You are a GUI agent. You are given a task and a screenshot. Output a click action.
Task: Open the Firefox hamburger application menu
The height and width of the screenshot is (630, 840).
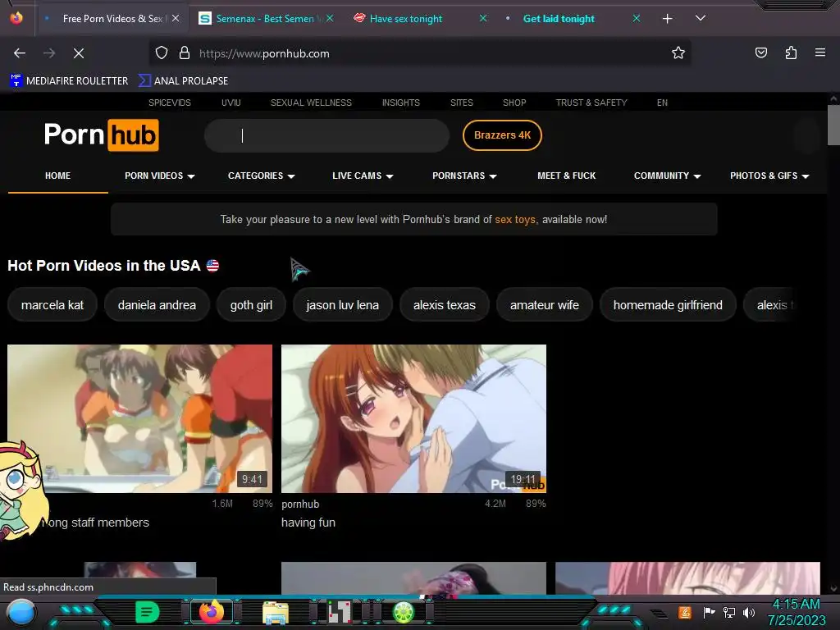[820, 52]
